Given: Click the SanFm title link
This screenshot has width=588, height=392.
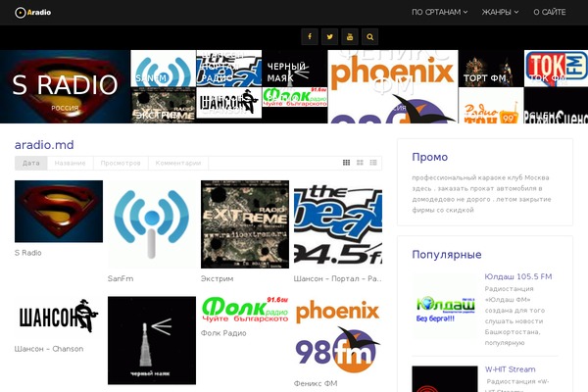Looking at the screenshot, I should (x=121, y=278).
